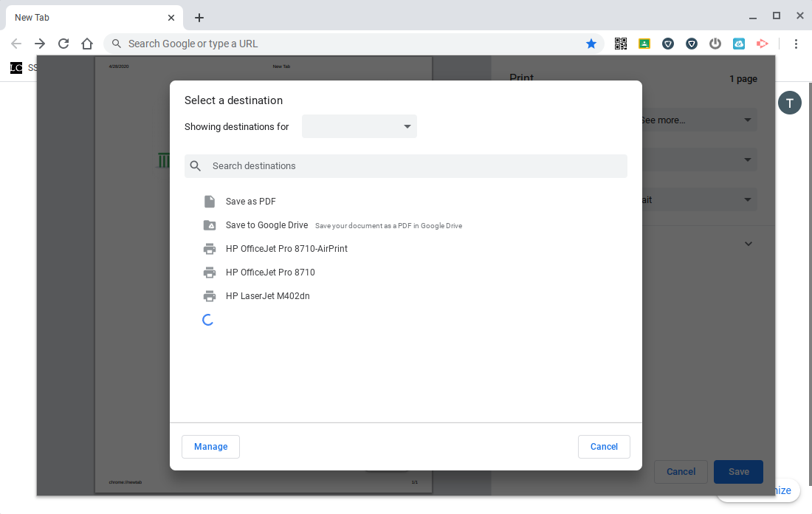Open a new tab with the plus button

tap(199, 18)
